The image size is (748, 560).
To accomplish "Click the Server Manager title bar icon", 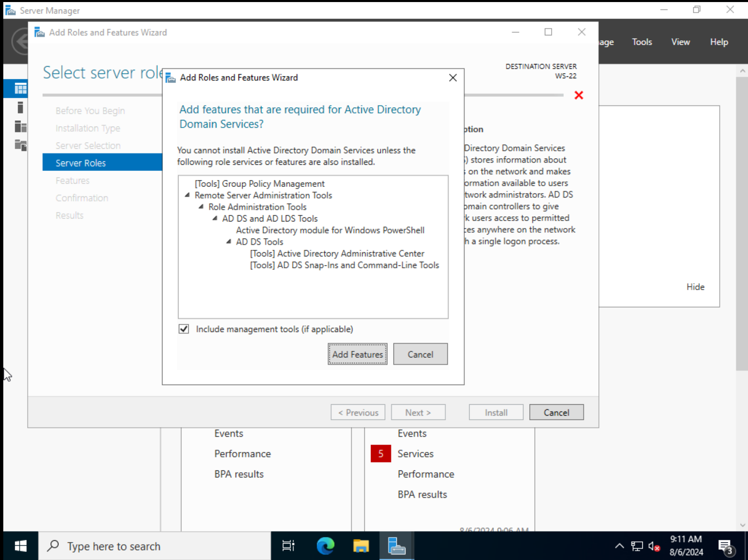I will coord(10,10).
